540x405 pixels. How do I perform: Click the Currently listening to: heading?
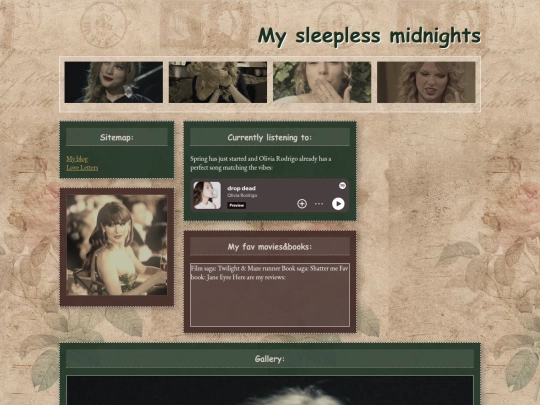tap(270, 137)
